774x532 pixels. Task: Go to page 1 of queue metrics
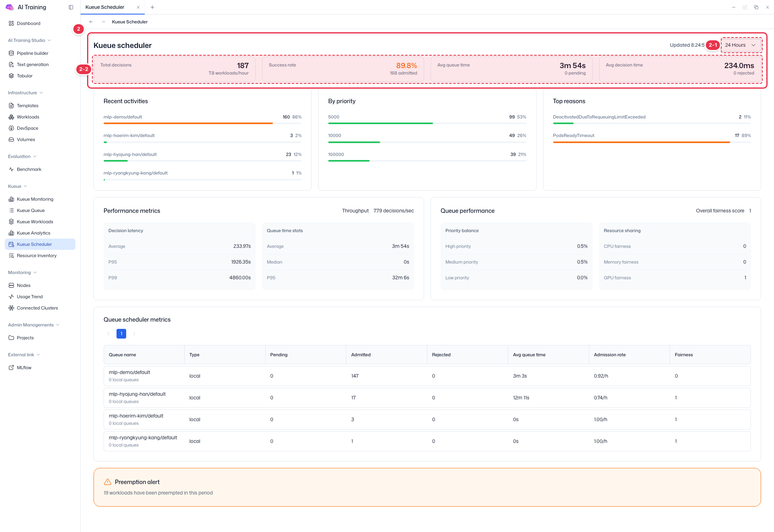click(121, 334)
